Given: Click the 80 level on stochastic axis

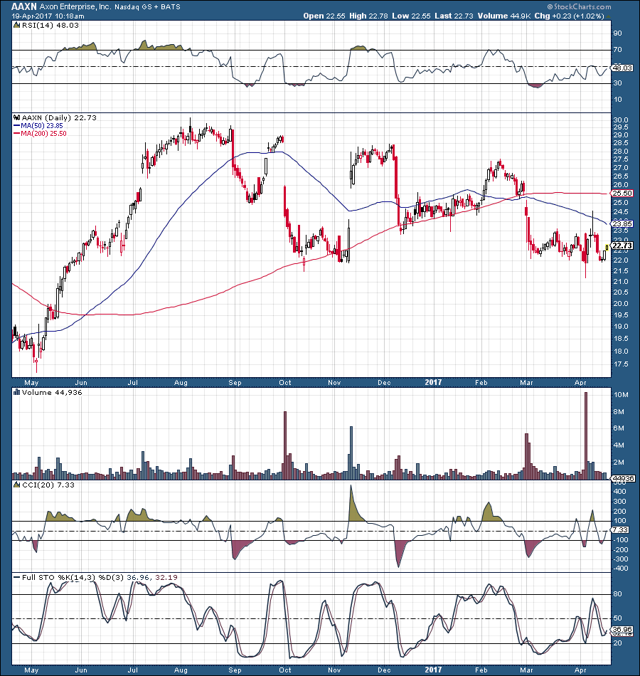Looking at the screenshot, I should [x=618, y=595].
